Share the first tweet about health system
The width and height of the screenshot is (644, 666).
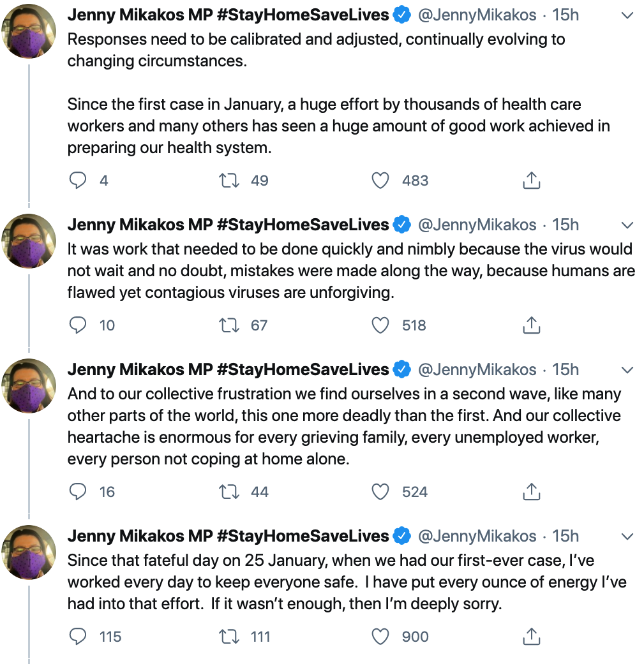coord(531,181)
